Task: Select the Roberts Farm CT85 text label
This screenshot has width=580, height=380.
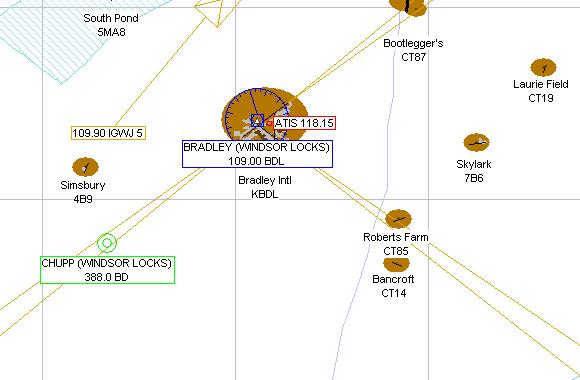Action: 396,244
